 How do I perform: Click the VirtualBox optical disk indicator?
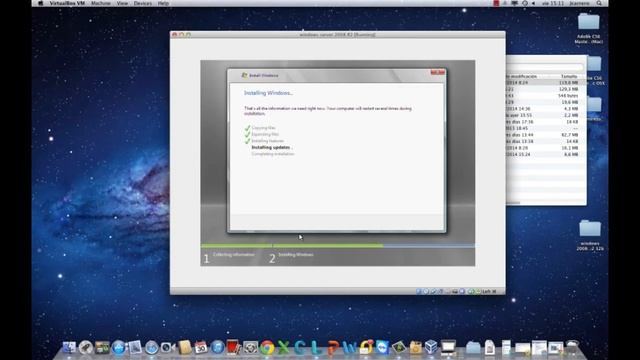tap(426, 291)
